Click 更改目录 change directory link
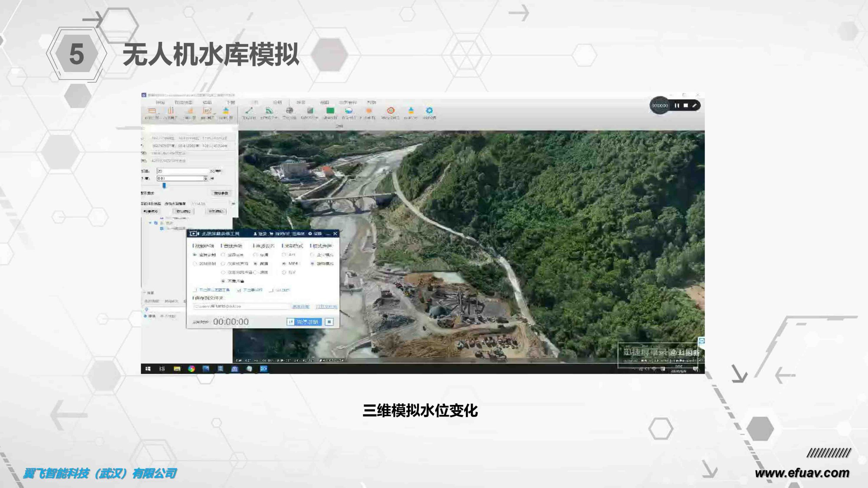 300,306
